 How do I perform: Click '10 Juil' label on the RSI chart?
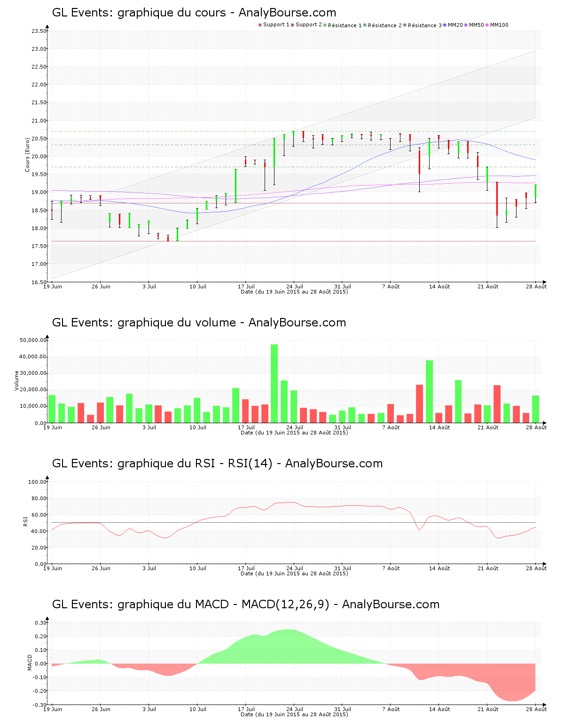click(198, 568)
